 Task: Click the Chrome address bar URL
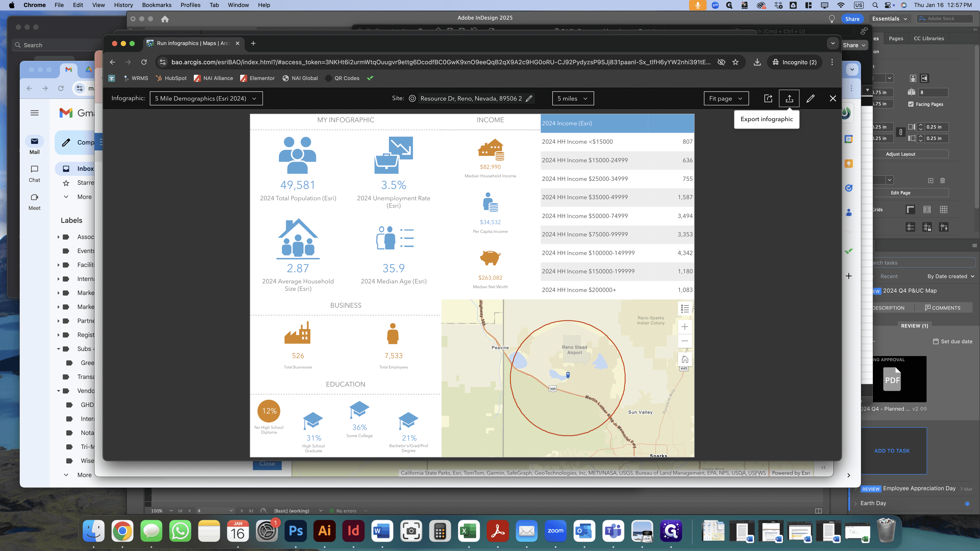(440, 62)
